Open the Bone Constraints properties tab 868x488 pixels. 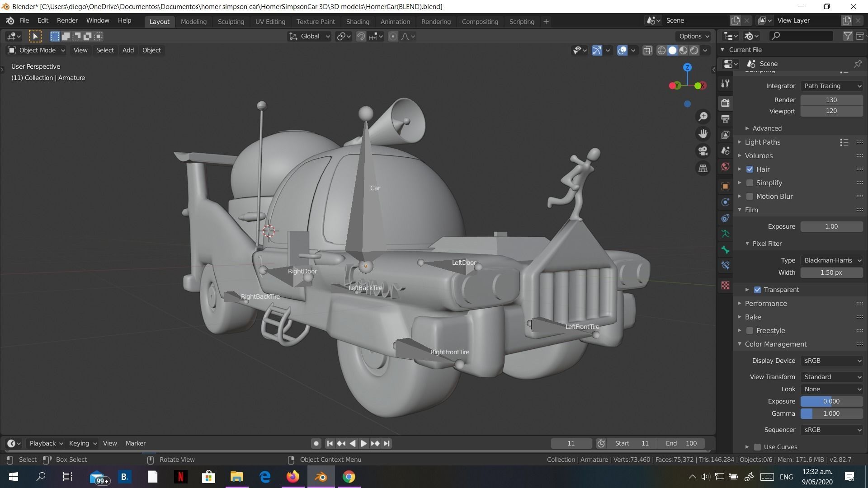tap(725, 265)
